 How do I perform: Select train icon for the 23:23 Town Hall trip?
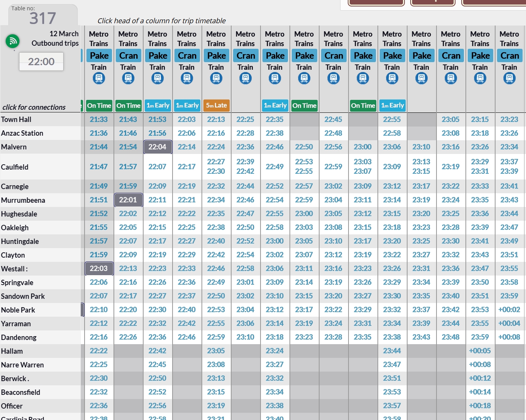(x=509, y=79)
